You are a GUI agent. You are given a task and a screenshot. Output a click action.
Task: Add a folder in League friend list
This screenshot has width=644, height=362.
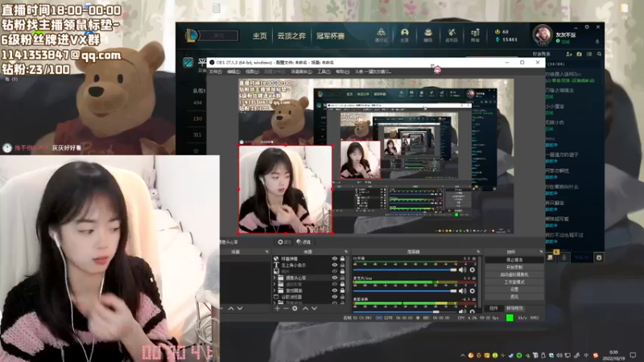[x=579, y=54]
